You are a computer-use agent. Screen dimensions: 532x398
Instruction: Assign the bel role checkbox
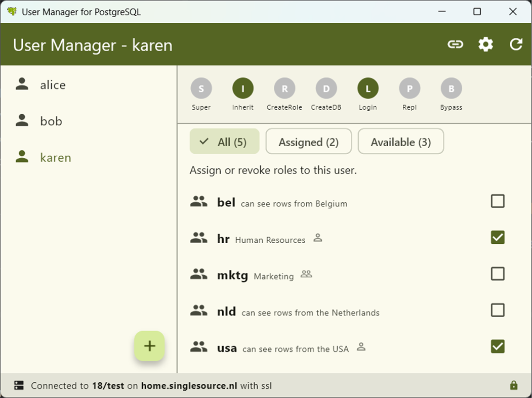[498, 201]
